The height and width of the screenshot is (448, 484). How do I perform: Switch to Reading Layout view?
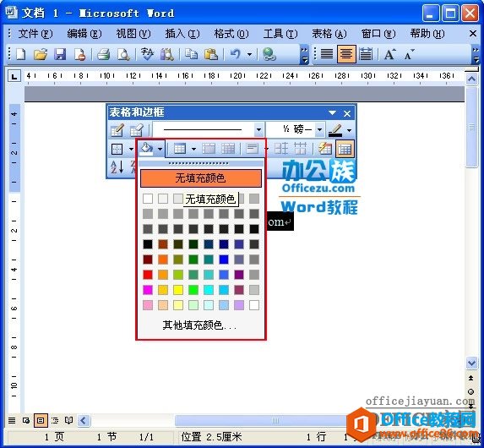(68, 420)
